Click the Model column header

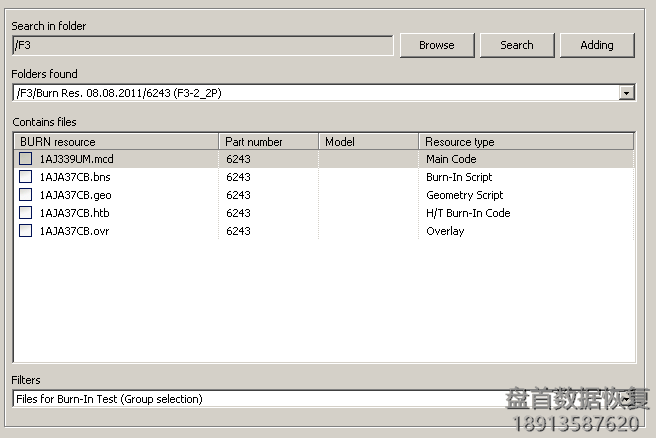click(x=368, y=142)
